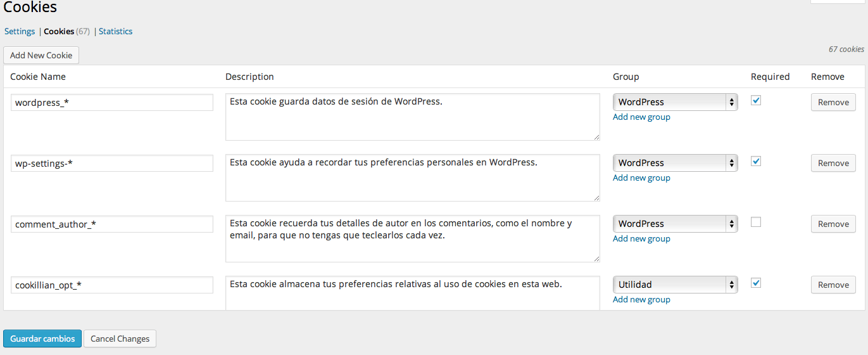Edit the cookillian_opt_* cookie name field

(112, 285)
